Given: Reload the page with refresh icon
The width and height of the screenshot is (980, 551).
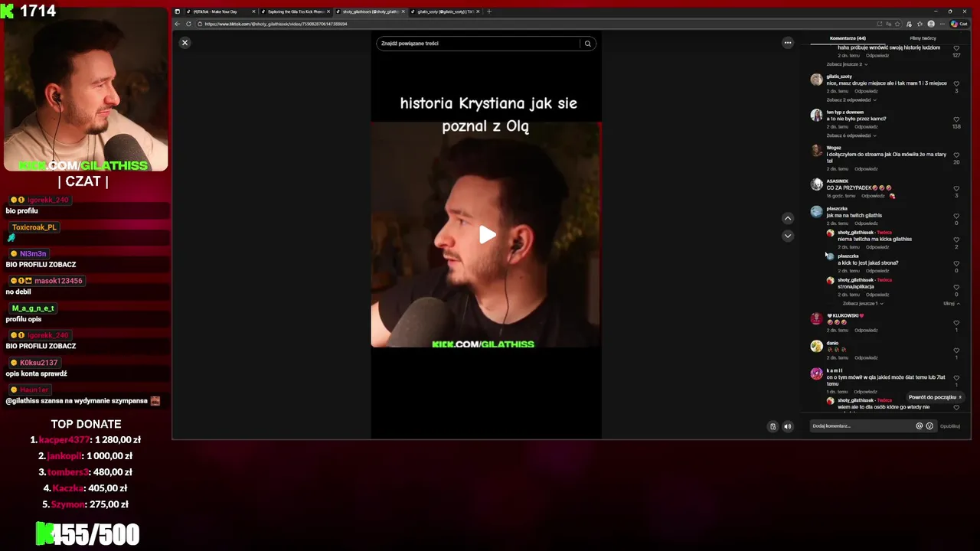Looking at the screenshot, I should (x=188, y=24).
